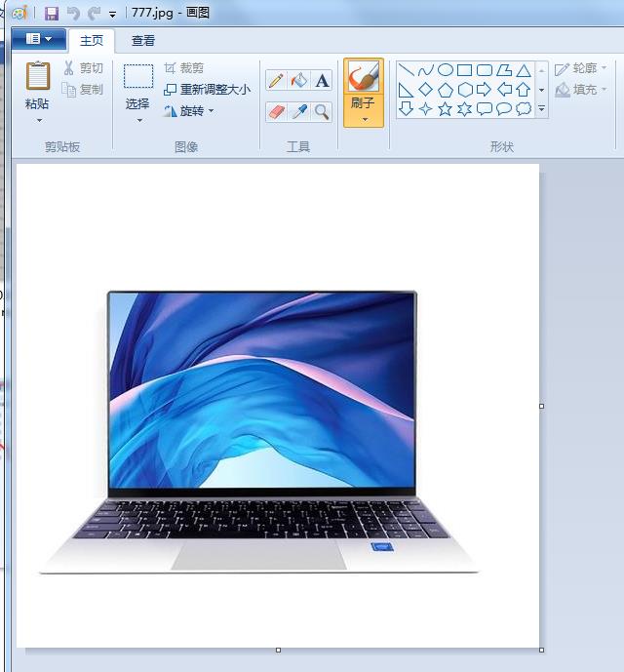Open the Select (选择) dropdown arrow

(138, 120)
